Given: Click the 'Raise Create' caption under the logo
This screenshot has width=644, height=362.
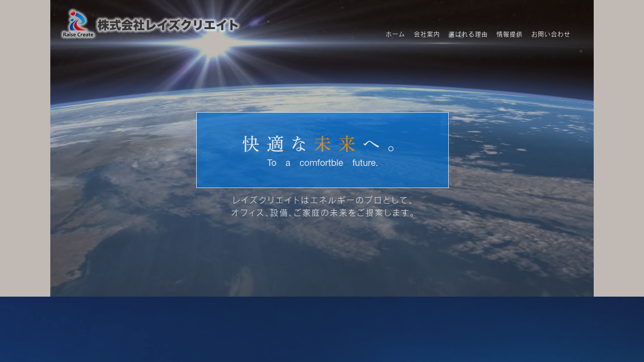Looking at the screenshot, I should click(x=78, y=35).
